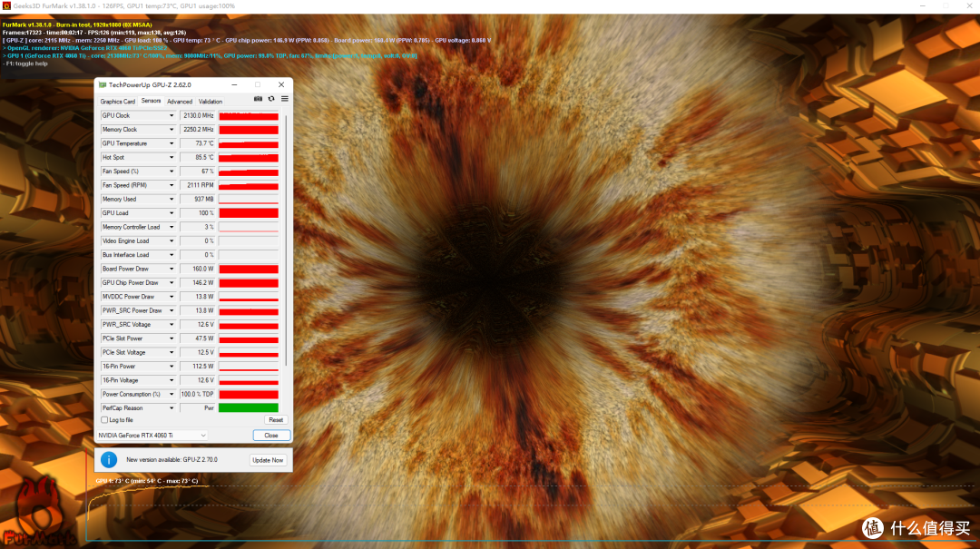Open the Validation tab
Viewport: 980px width, 549px height.
(210, 102)
